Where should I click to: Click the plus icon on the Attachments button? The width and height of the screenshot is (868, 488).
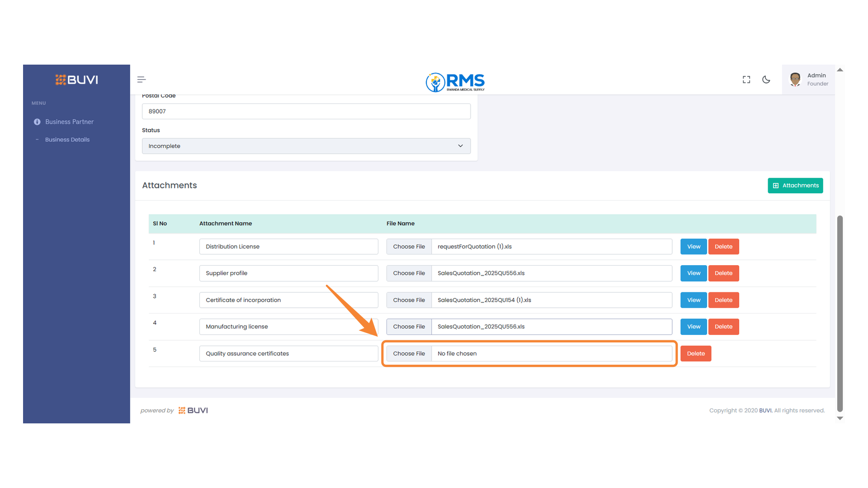coord(776,185)
